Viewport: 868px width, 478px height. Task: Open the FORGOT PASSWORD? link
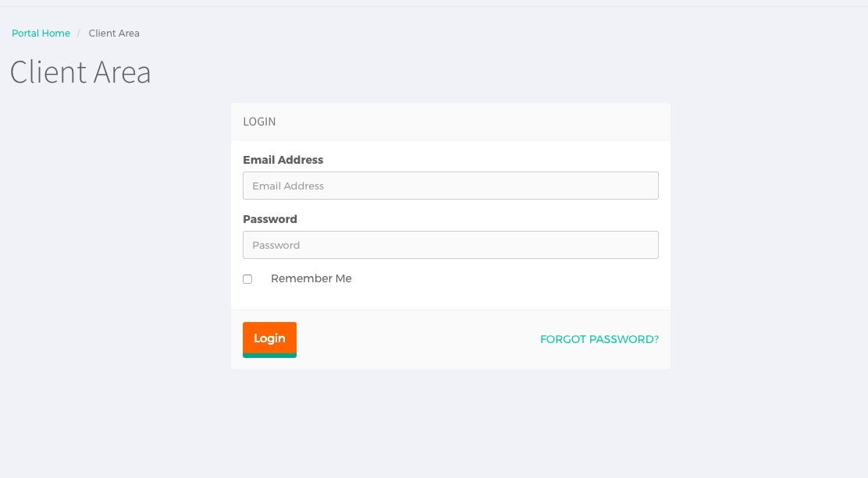pos(599,339)
